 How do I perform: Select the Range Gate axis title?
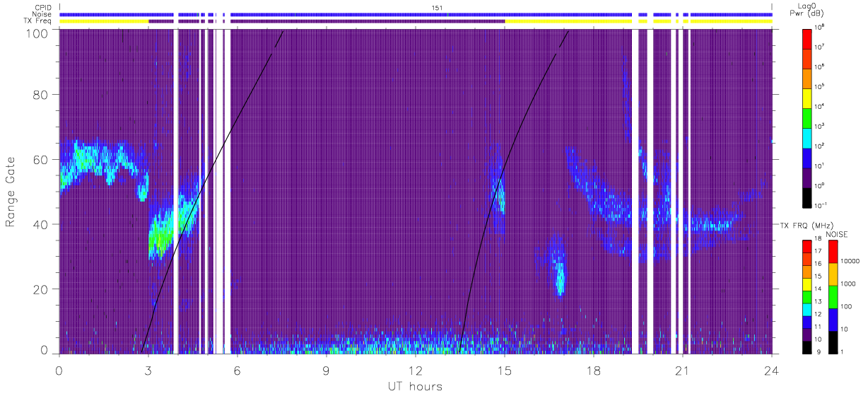click(x=10, y=192)
